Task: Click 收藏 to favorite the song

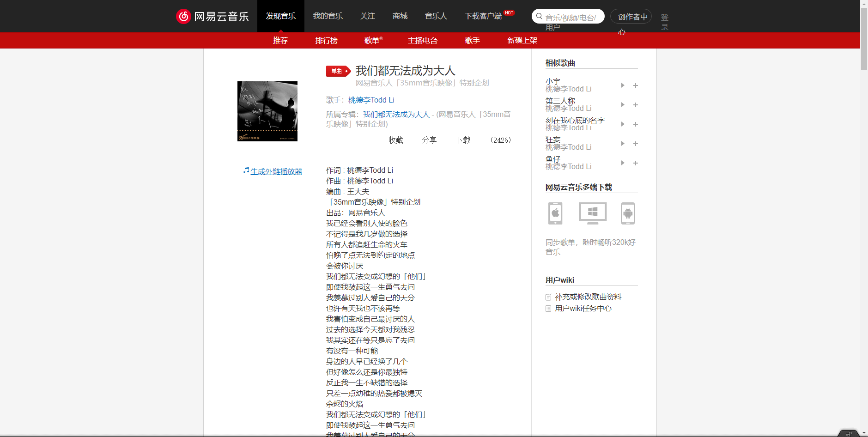Action: pos(395,140)
